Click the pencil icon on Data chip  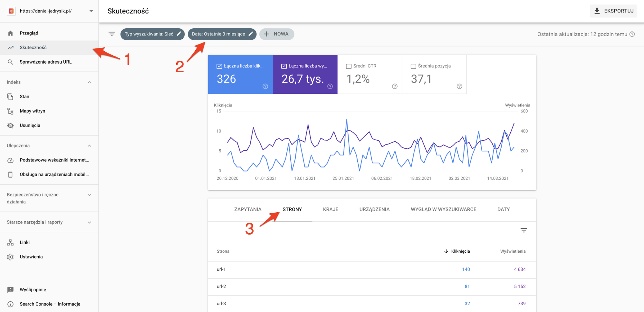[251, 34]
